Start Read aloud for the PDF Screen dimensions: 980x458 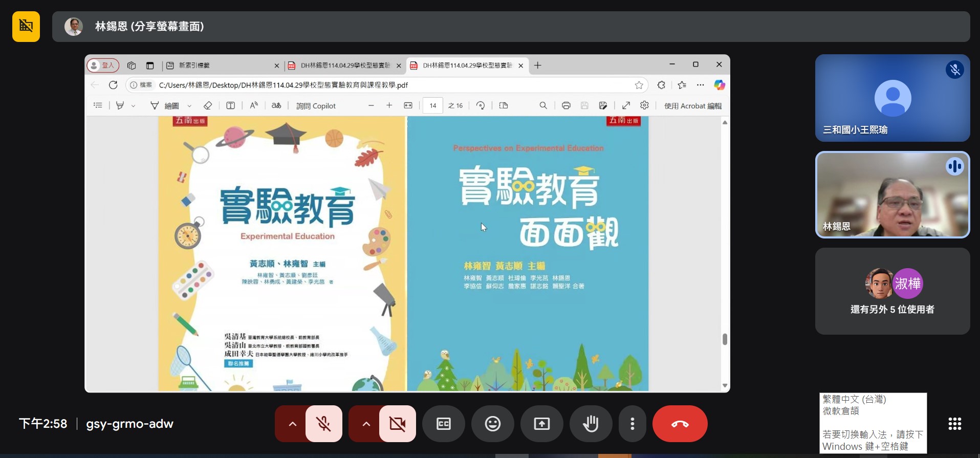point(254,105)
